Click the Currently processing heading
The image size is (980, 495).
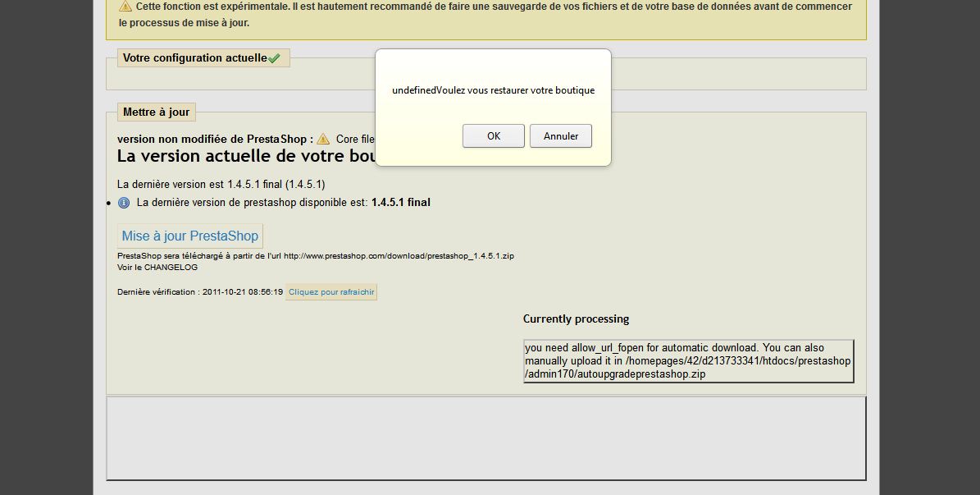pyautogui.click(x=576, y=319)
